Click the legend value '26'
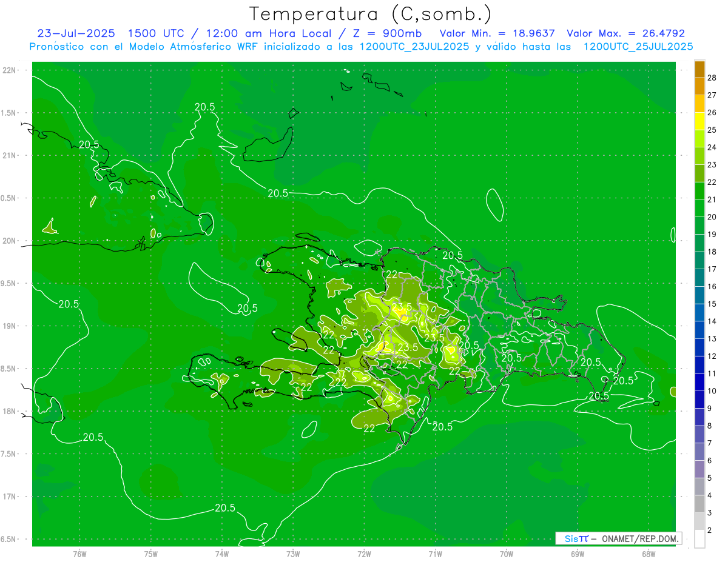The image size is (728, 562). 712,113
